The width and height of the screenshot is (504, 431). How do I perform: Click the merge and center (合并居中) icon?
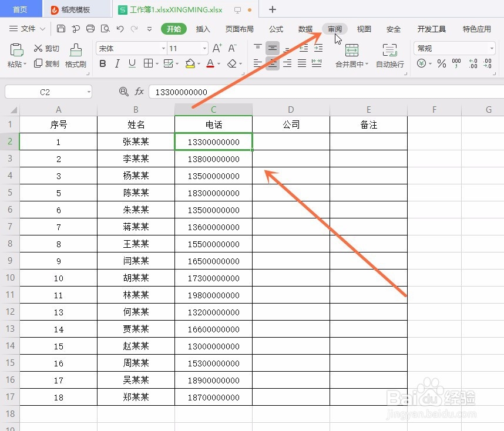352,56
